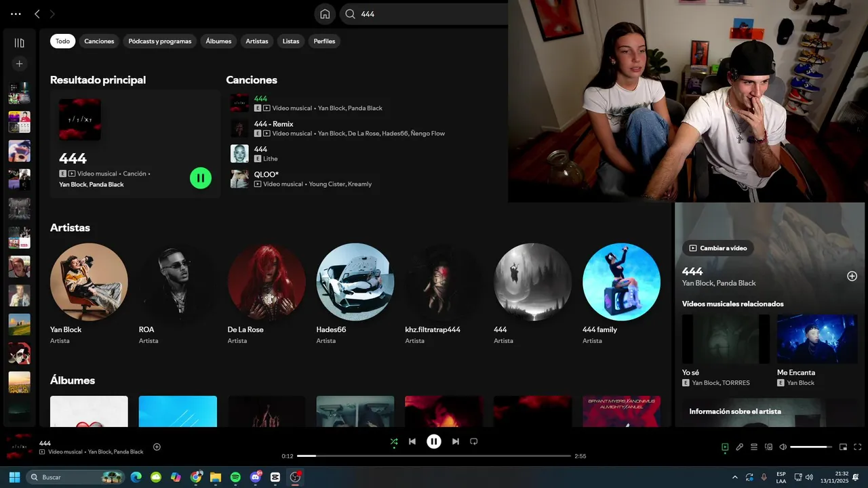Image resolution: width=868 pixels, height=488 pixels.
Task: Seek in the song progress bar
Action: [x=434, y=456]
